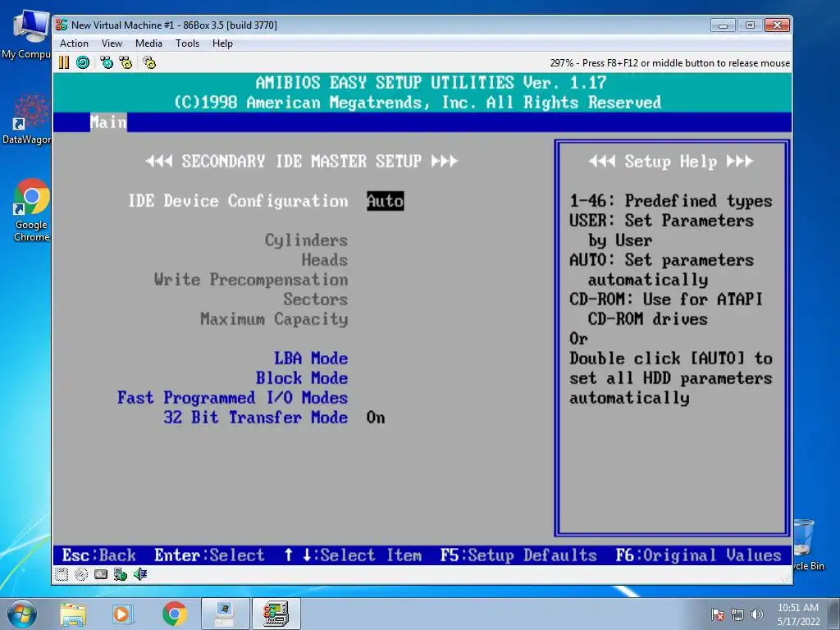840x630 pixels.
Task: Select the Block Mode option
Action: [x=302, y=377]
